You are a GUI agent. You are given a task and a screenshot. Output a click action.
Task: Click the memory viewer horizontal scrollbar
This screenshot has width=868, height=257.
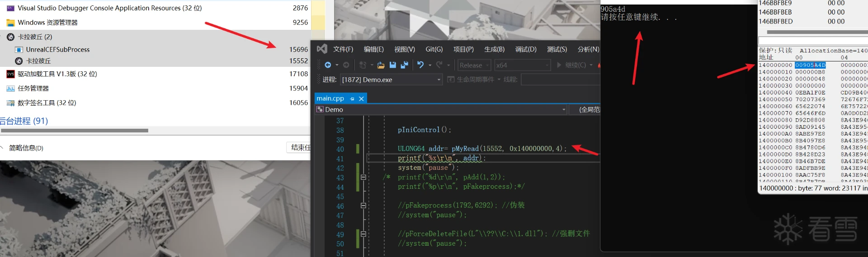[x=817, y=32]
